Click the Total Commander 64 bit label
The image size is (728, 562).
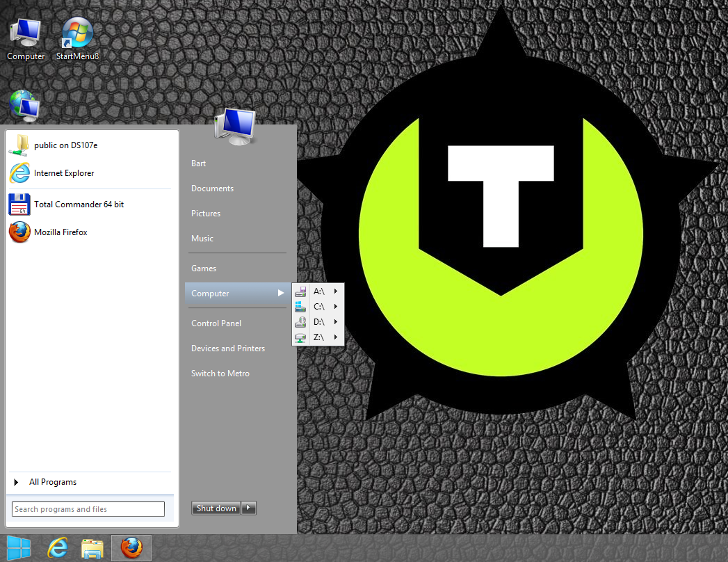pos(79,204)
